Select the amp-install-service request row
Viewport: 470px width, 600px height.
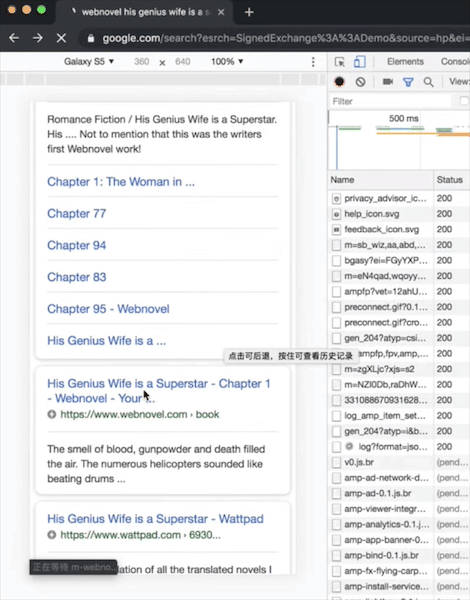point(399,587)
